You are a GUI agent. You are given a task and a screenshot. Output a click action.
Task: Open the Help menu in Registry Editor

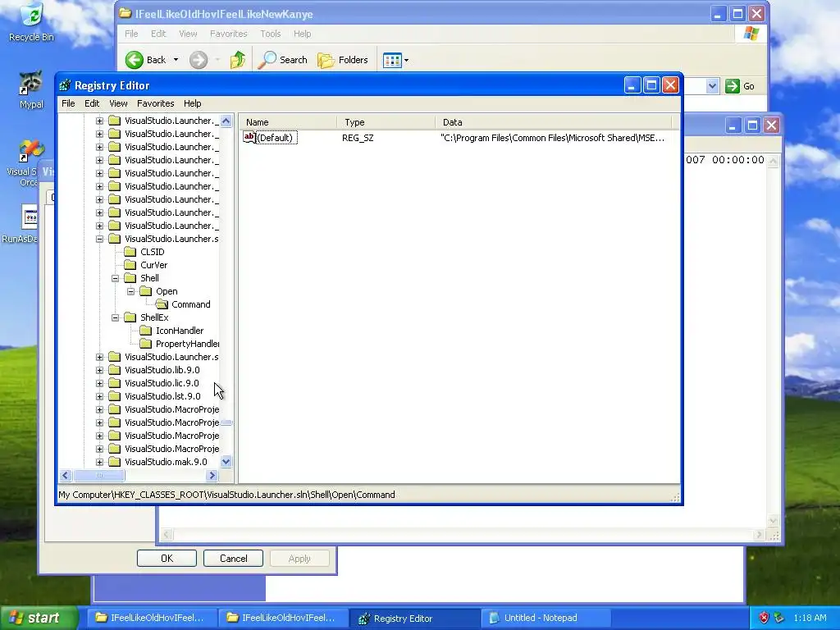[192, 103]
